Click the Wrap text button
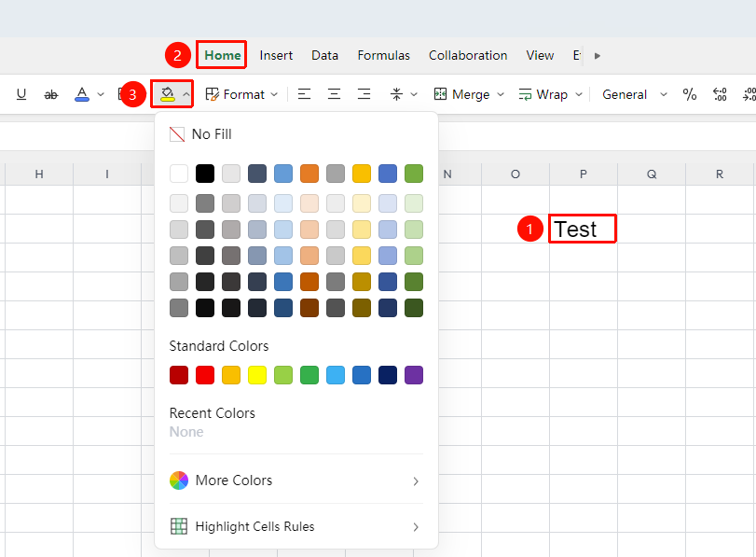Screen dimensions: 756x557 click(x=543, y=94)
